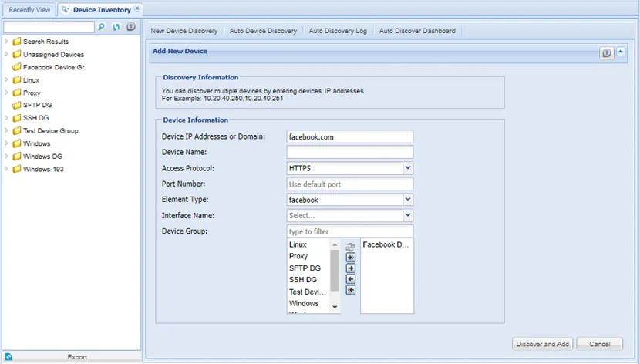Click the Export icon at the bottom-left
The image size is (640, 364).
pyautogui.click(x=8, y=357)
